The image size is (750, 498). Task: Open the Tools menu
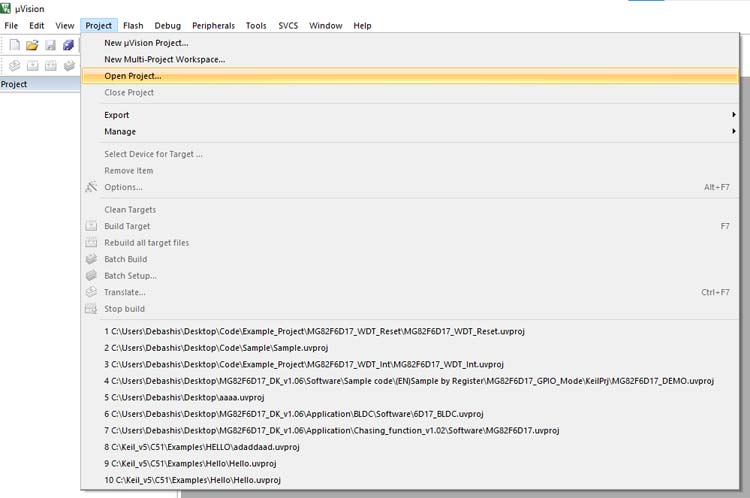256,26
